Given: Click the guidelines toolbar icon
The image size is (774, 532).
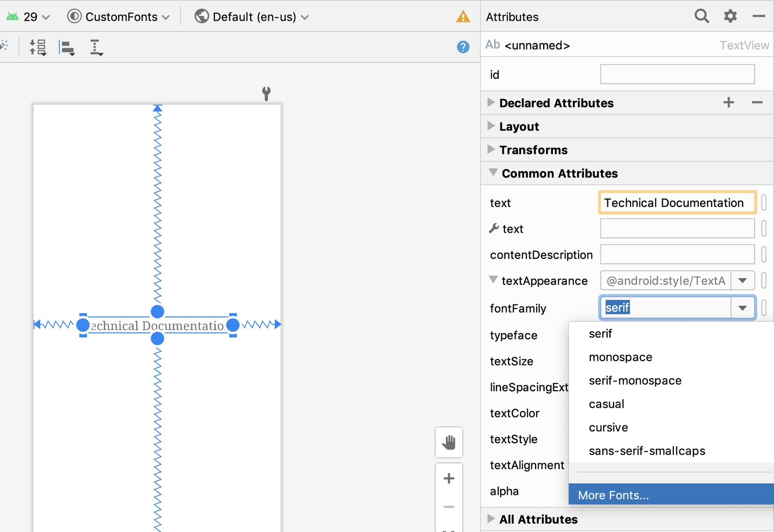Looking at the screenshot, I should point(96,47).
